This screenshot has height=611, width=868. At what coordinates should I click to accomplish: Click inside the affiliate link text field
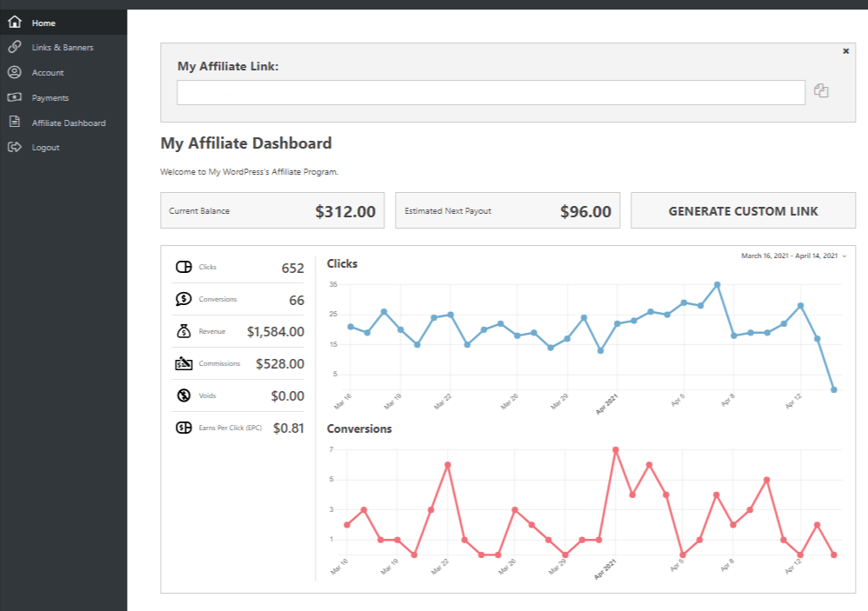tap(491, 91)
